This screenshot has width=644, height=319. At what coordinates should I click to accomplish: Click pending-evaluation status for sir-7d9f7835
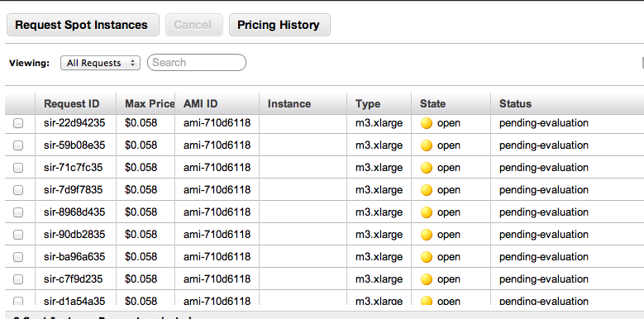tap(544, 190)
